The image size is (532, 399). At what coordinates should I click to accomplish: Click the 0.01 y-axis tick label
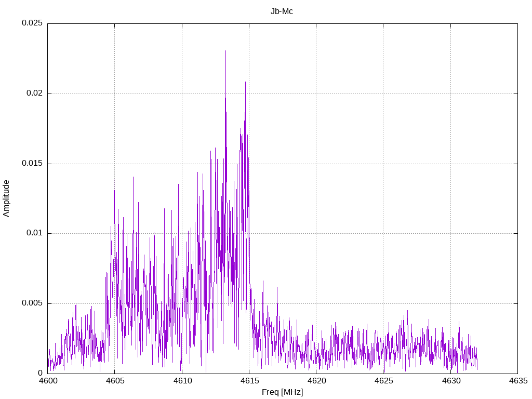34,233
